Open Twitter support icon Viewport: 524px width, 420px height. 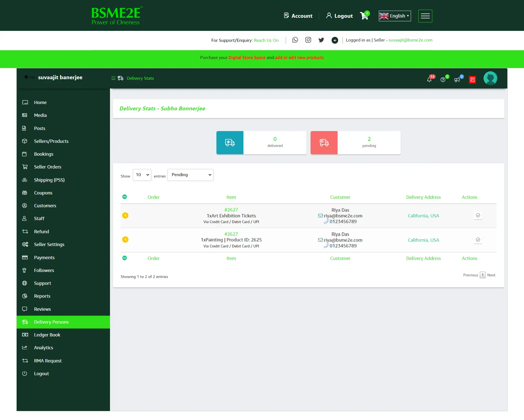pyautogui.click(x=321, y=40)
